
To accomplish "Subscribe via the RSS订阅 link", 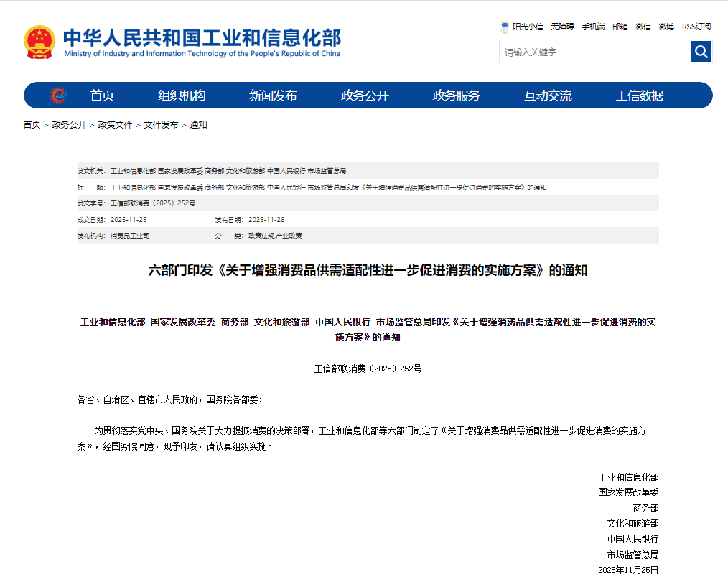I will click(x=696, y=27).
